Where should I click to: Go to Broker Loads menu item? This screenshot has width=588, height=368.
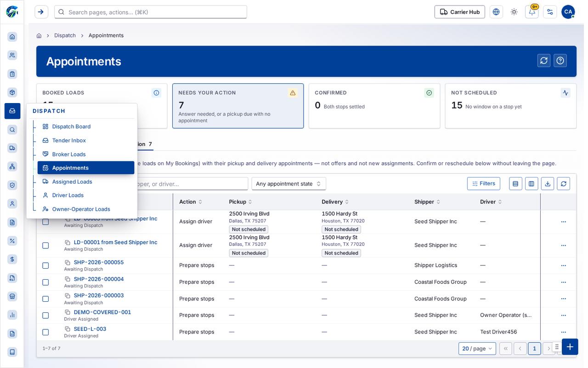(x=86, y=154)
